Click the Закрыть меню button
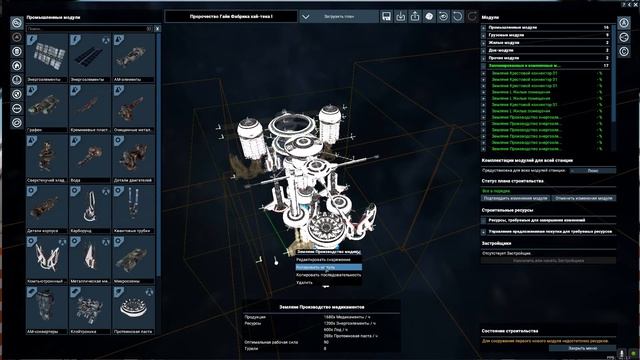This screenshot has width=640, height=360. (582, 349)
